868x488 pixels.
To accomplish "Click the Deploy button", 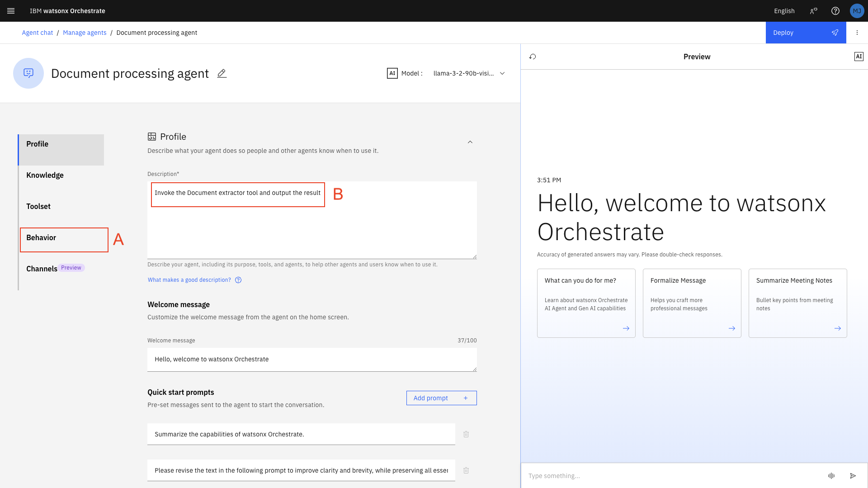I will [805, 33].
